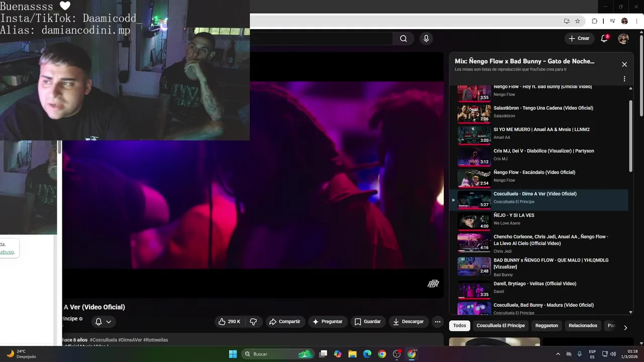Click the #DimeAVer hashtag link

130,340
